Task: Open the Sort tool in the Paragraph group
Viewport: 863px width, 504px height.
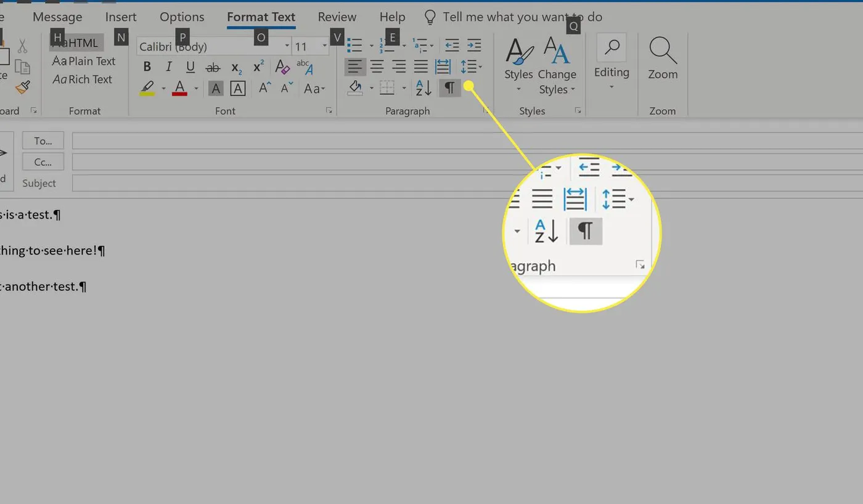Action: pos(422,87)
